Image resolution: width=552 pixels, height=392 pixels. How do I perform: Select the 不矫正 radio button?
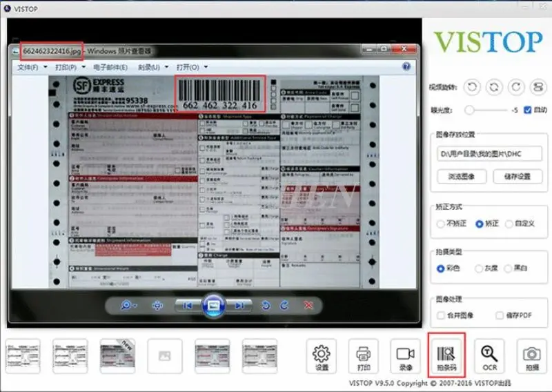pos(440,224)
